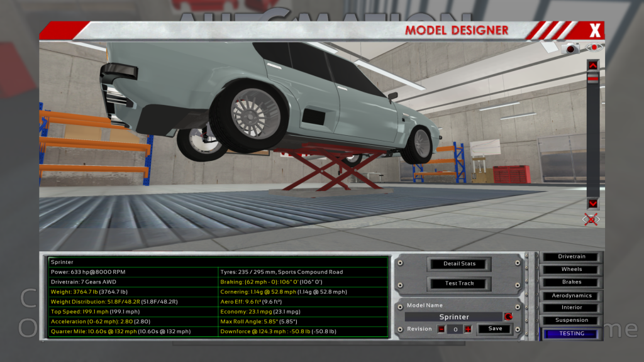
Task: Open the Detail Stats view
Action: (x=459, y=264)
